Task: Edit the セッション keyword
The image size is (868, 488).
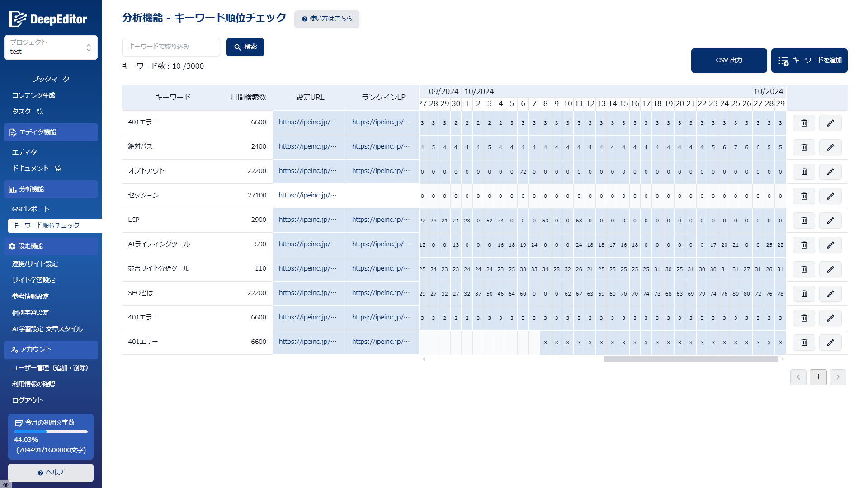Action: (830, 196)
